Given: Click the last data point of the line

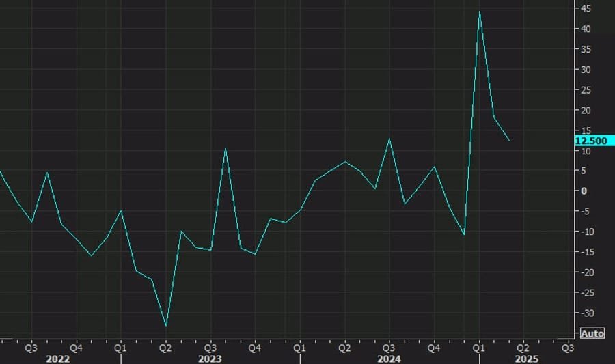Looking at the screenshot, I should (509, 141).
